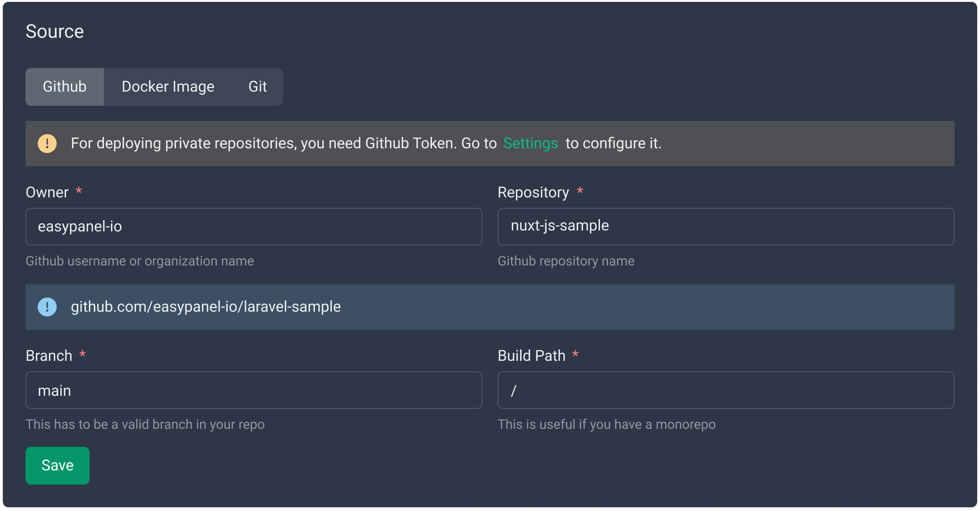Click the Owner input containing easypanel-io
Image resolution: width=980 pixels, height=511 pixels.
[x=253, y=227]
